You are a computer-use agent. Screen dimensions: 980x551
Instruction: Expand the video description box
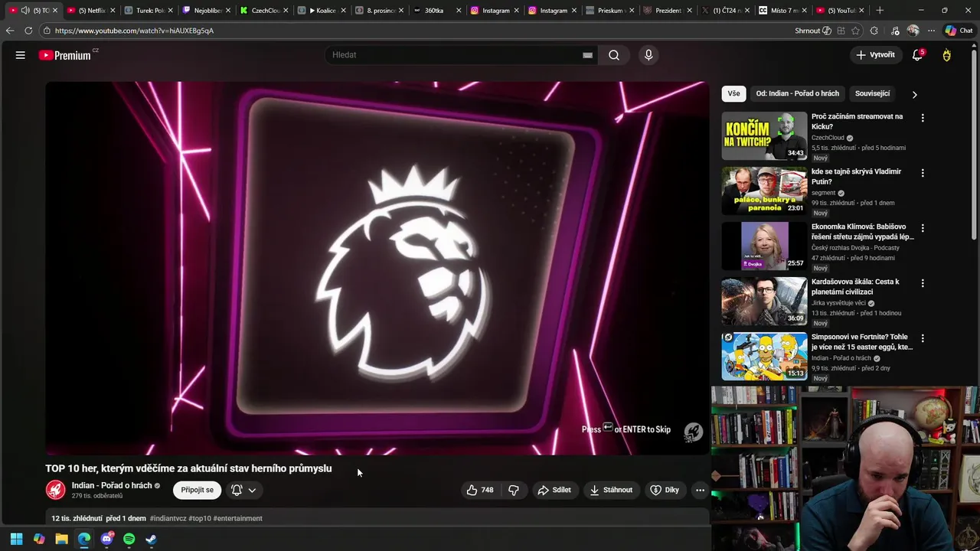click(377, 518)
